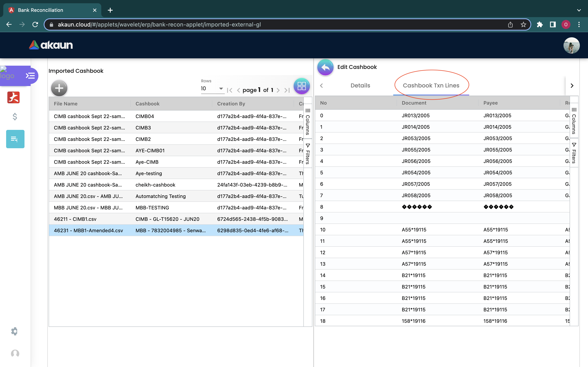Screen dimensions: 588x367
Task: Click the back arrow beside Edit Cashbook
Action: click(325, 67)
